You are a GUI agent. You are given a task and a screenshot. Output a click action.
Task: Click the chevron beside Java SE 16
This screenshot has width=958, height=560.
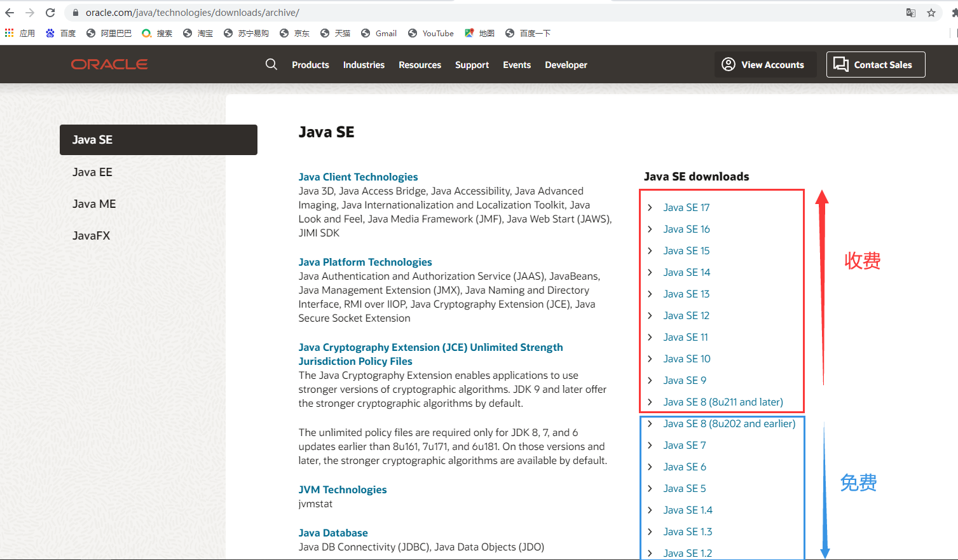coord(650,229)
